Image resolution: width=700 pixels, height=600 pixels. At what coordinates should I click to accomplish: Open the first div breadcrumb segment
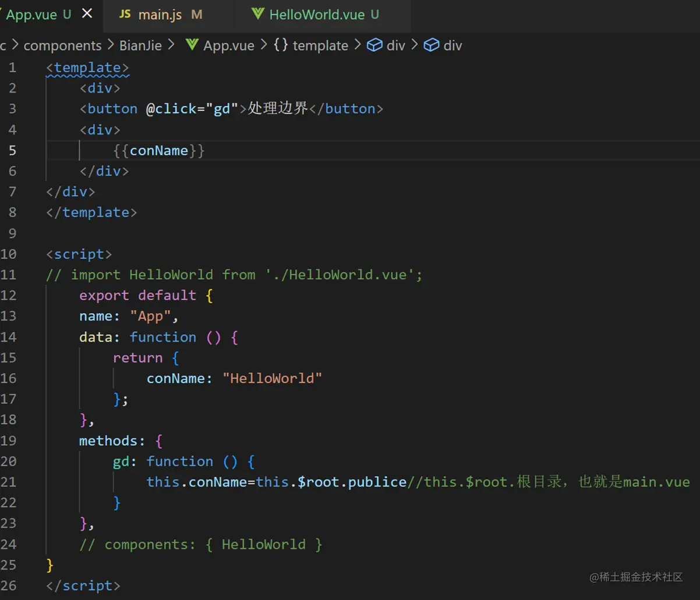click(x=395, y=45)
